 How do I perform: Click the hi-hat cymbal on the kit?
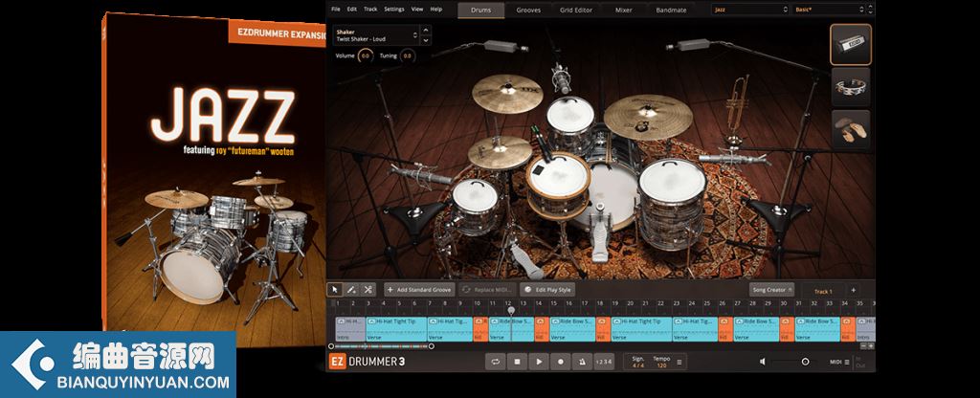[x=500, y=153]
